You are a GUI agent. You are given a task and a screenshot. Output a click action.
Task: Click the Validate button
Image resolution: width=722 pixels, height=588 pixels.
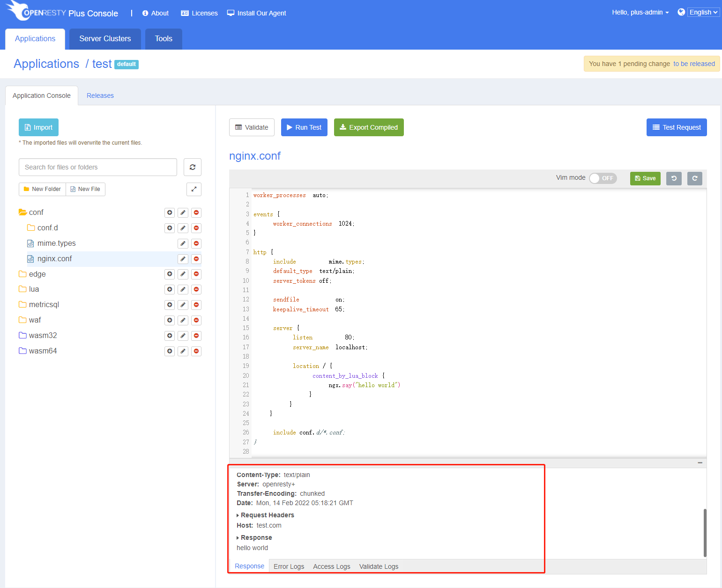252,127
